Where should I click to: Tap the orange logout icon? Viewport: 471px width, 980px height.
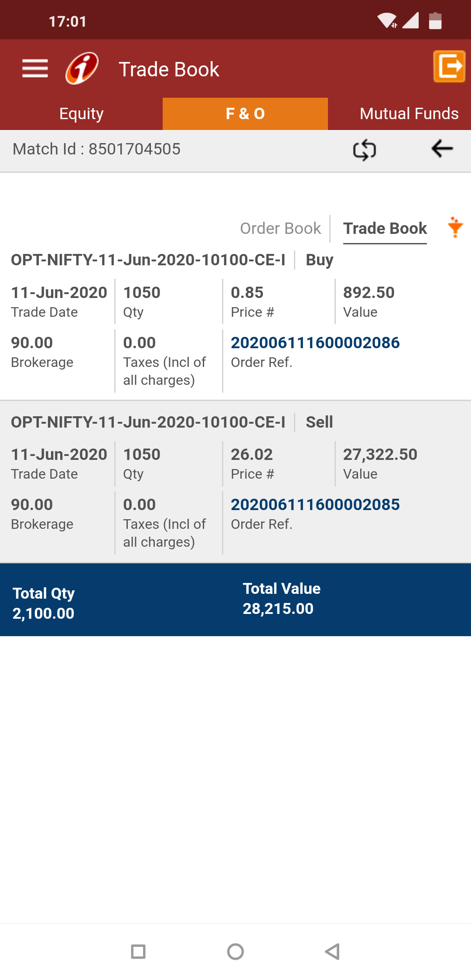(449, 66)
